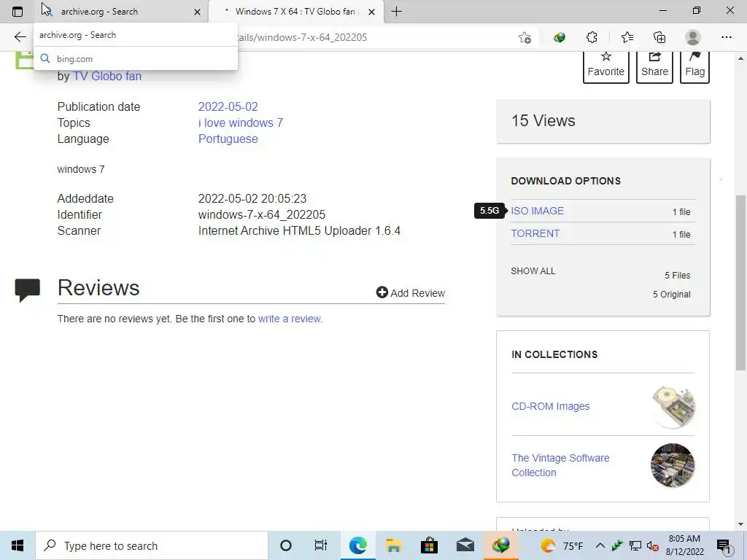The width and height of the screenshot is (747, 560).
Task: Click the Reviews speech bubble icon
Action: pyautogui.click(x=28, y=290)
